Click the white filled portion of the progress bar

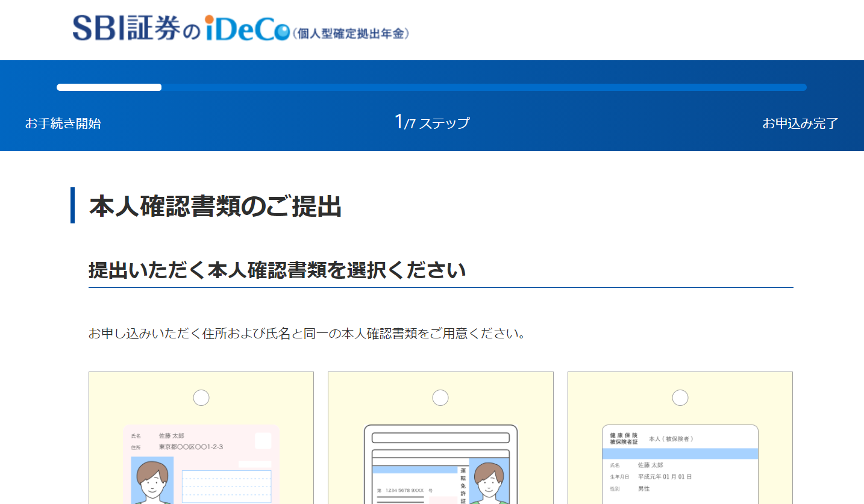(x=109, y=87)
